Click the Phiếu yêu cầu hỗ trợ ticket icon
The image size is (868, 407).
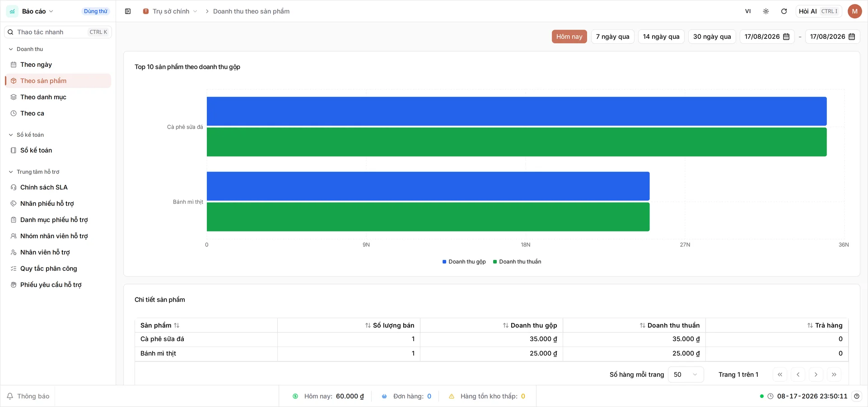point(14,285)
